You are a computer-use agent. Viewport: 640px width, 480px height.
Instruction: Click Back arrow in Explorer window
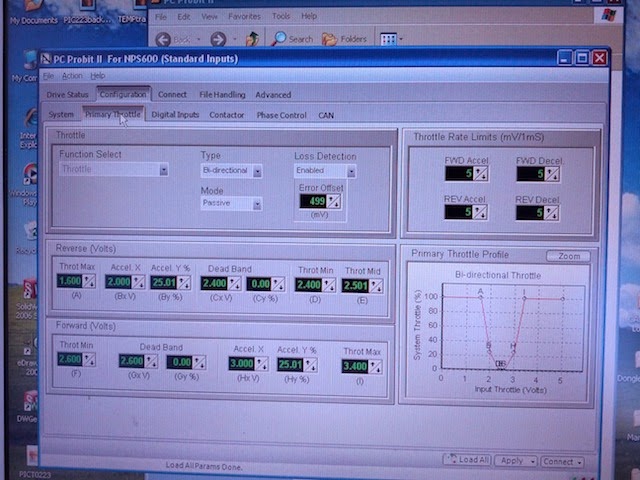[163, 40]
